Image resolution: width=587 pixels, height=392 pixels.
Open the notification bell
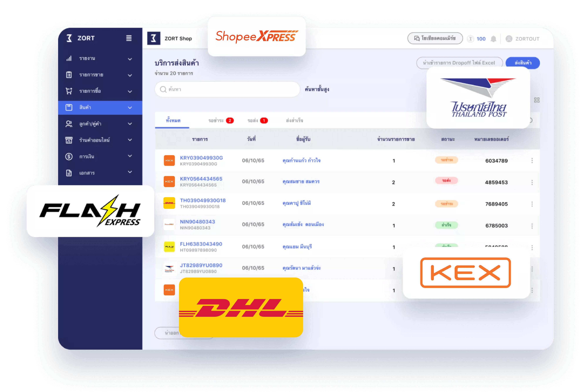[493, 39]
